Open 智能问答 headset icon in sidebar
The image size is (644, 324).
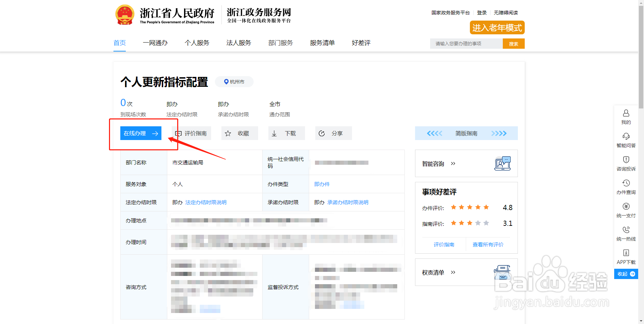click(626, 136)
